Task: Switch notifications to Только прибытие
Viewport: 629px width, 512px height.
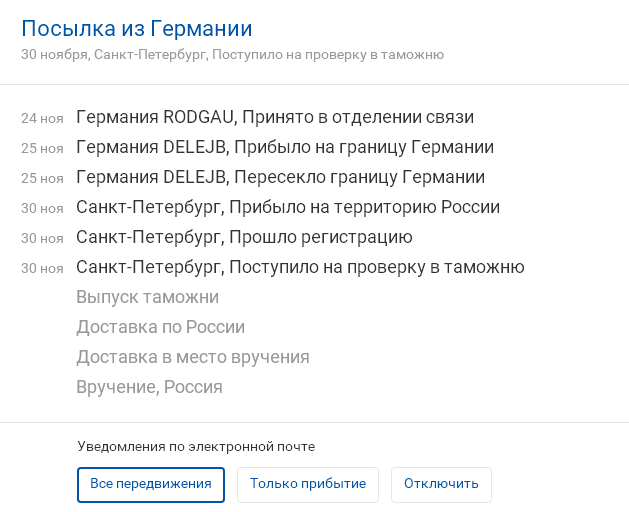Action: pos(308,484)
